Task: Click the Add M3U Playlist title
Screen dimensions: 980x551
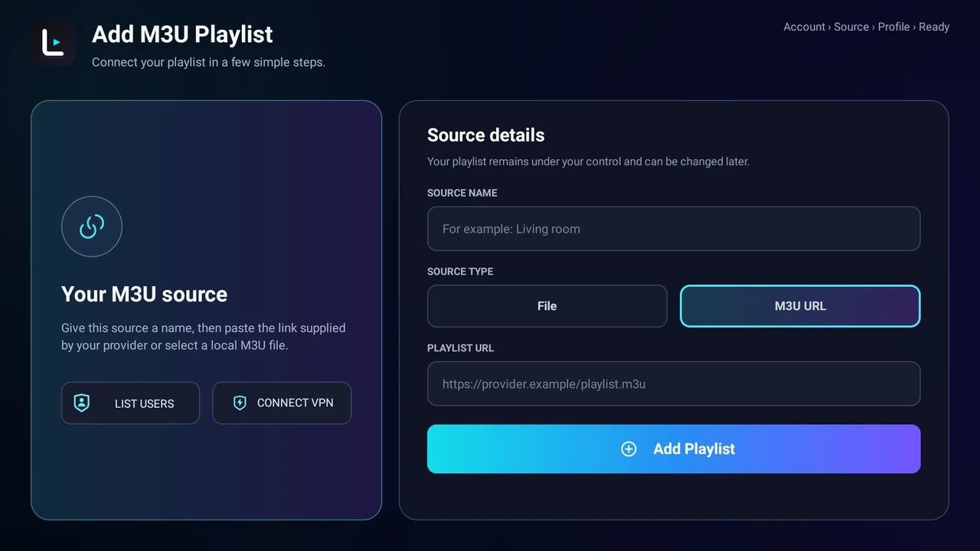Action: click(182, 34)
